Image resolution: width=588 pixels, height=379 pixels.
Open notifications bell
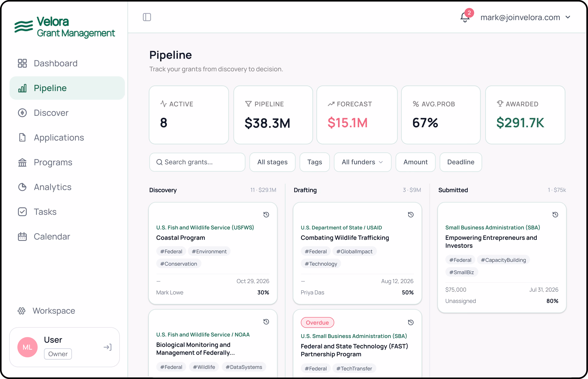click(465, 17)
